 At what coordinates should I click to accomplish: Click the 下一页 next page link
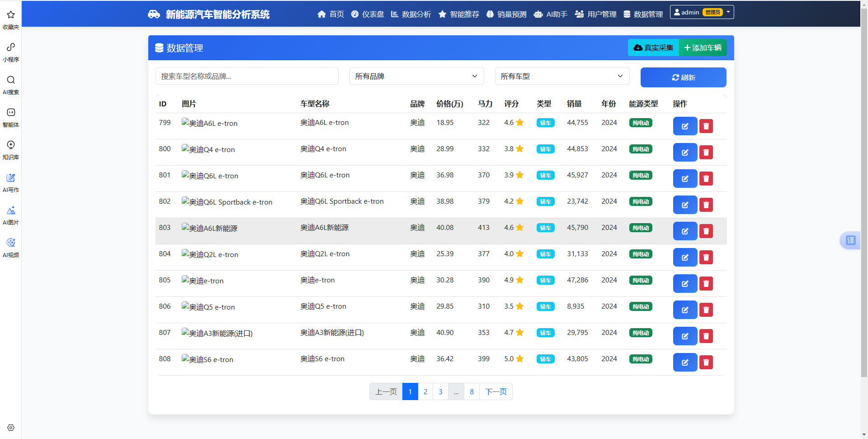point(496,391)
